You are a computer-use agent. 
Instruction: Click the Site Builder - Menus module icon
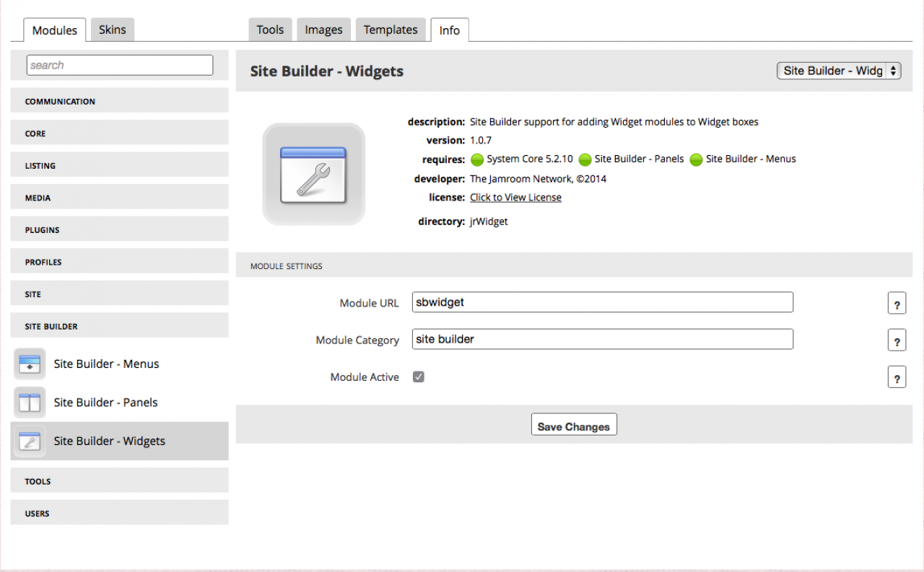pyautogui.click(x=30, y=364)
